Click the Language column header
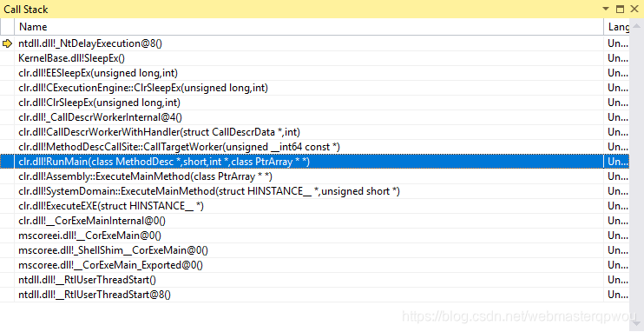The width and height of the screenshot is (644, 332). [616, 27]
